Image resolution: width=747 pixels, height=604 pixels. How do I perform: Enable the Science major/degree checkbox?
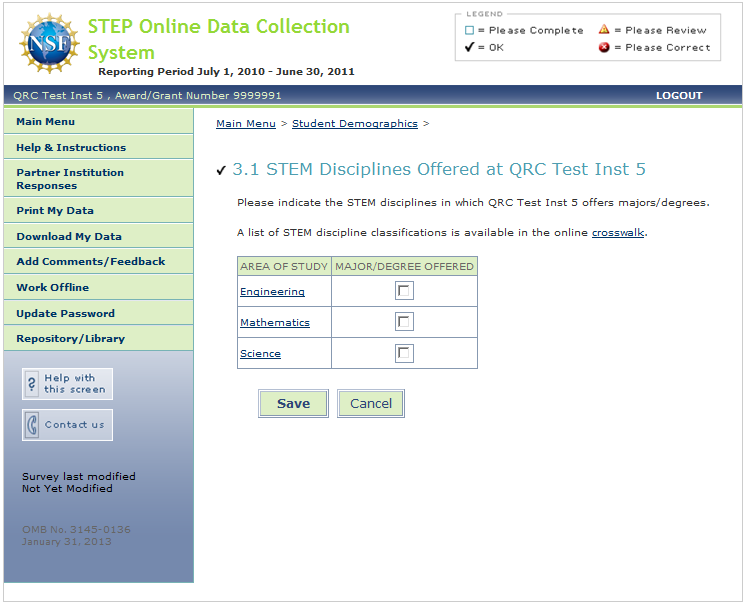pos(404,353)
